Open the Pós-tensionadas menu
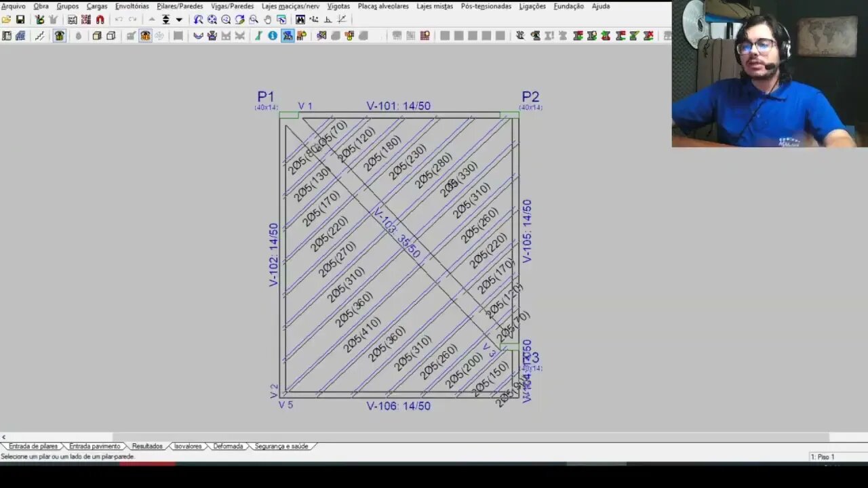Viewport: 868px width, 488px height. [x=486, y=6]
